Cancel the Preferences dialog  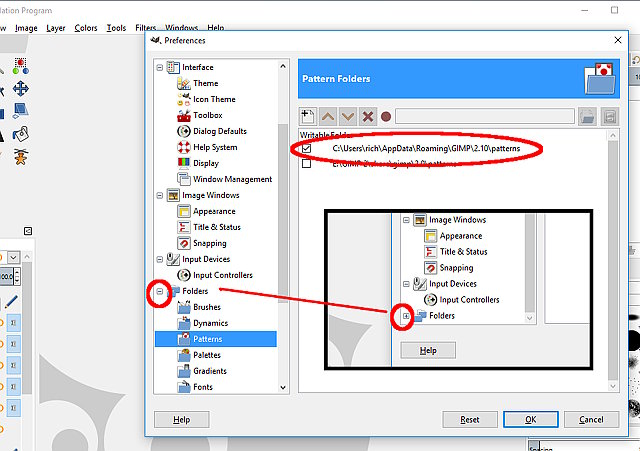pos(591,420)
